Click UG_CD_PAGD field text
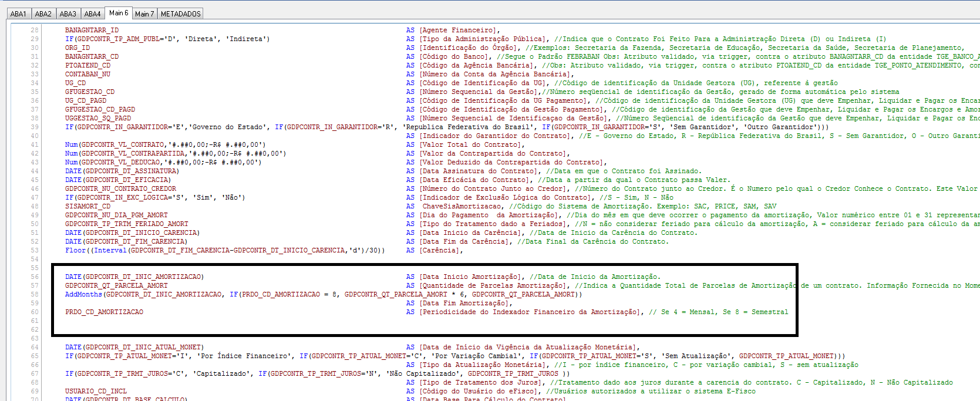Screen dimensions: 980x401 click(x=86, y=100)
